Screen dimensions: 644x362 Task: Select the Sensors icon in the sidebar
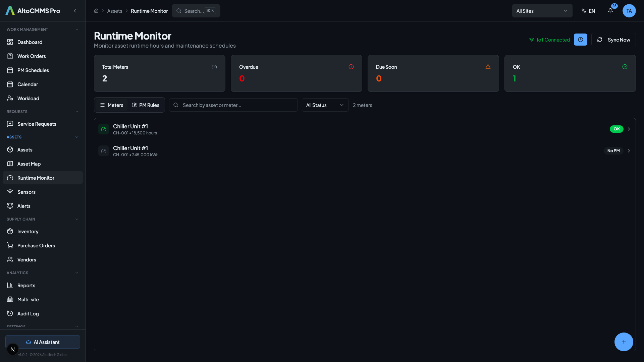(10, 192)
